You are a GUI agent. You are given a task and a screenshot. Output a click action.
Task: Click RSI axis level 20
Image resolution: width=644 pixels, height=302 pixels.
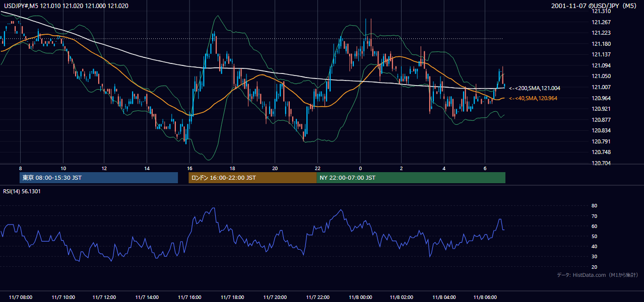(x=595, y=267)
